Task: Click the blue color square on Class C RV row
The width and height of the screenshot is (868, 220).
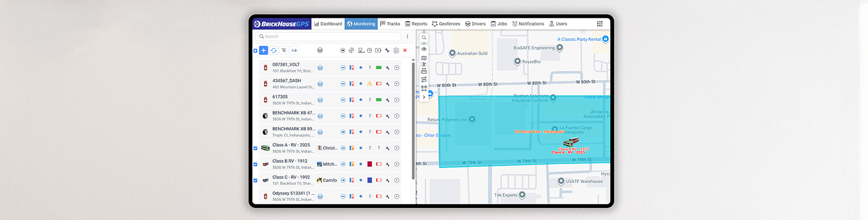Action: pyautogui.click(x=370, y=180)
